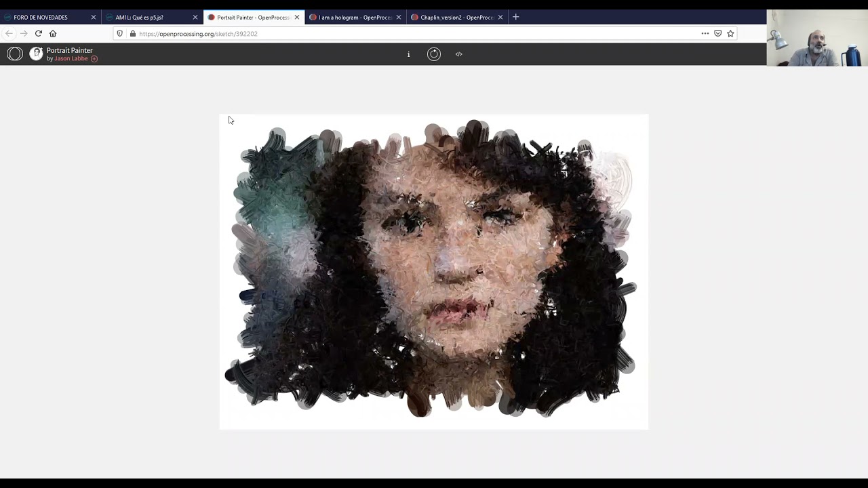Open the tracking protection shield icon
The height and width of the screenshot is (488, 868).
point(120,33)
